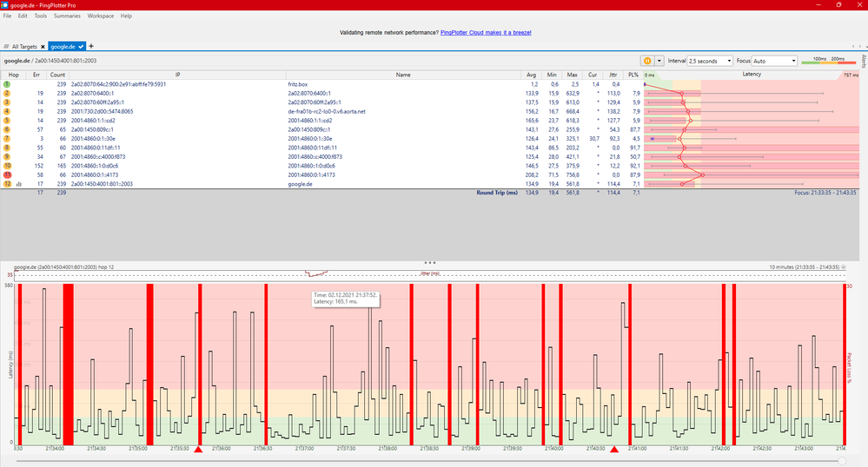Viewport: 868px width, 467px height.
Task: Open the Interval dropdown showing 2,5 seconds
Action: click(x=710, y=61)
